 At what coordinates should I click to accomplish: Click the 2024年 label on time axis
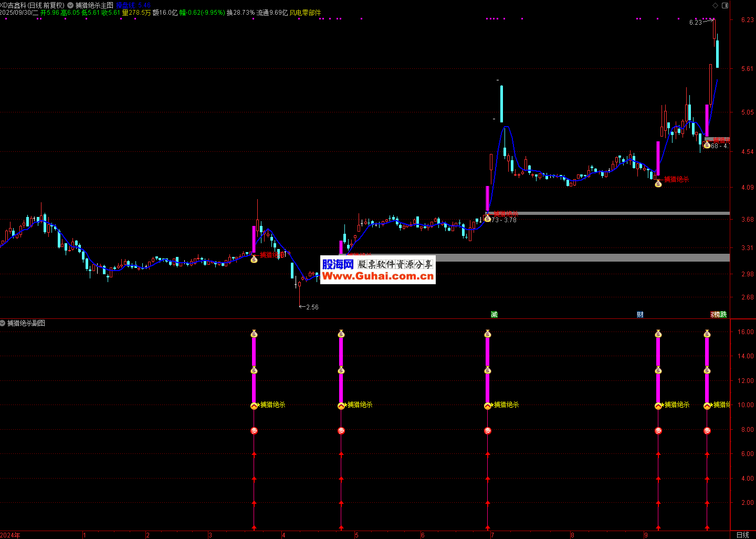(x=10, y=535)
